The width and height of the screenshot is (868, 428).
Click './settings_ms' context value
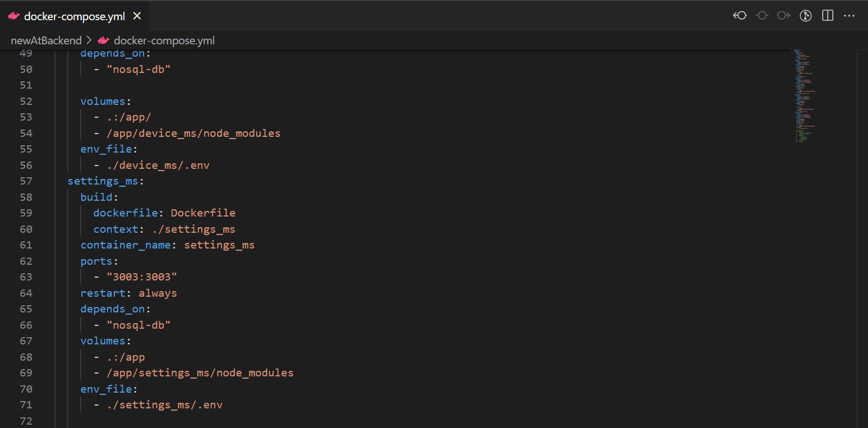point(193,229)
